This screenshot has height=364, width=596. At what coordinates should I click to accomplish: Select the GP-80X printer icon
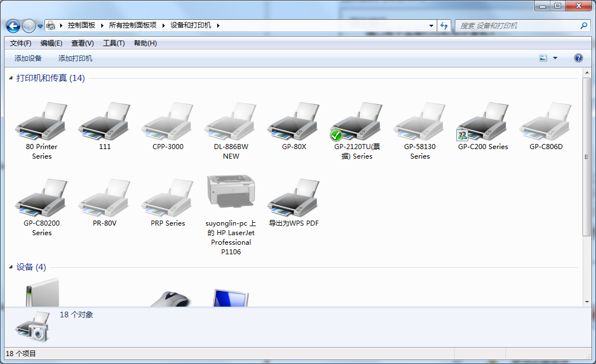[x=294, y=121]
